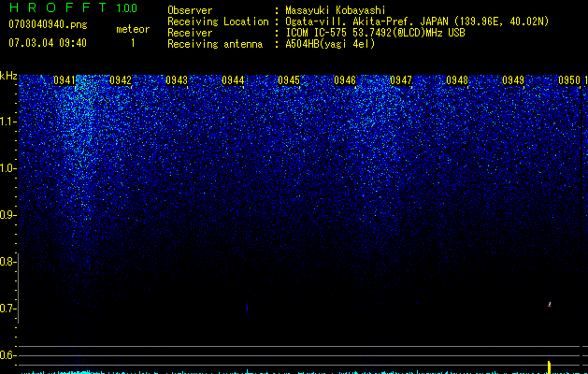Click the yellow signal-level spike at bottom
Viewport: 588px width, 374px height.
click(549, 367)
